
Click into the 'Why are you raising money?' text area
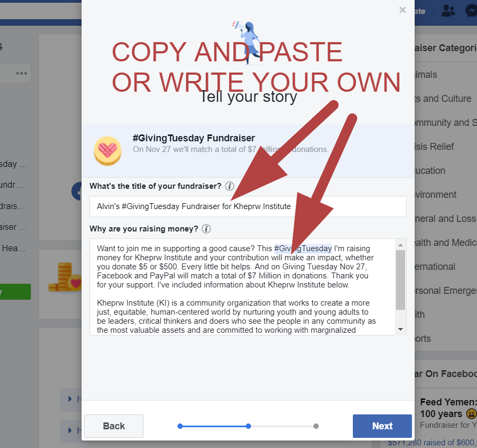(x=242, y=287)
